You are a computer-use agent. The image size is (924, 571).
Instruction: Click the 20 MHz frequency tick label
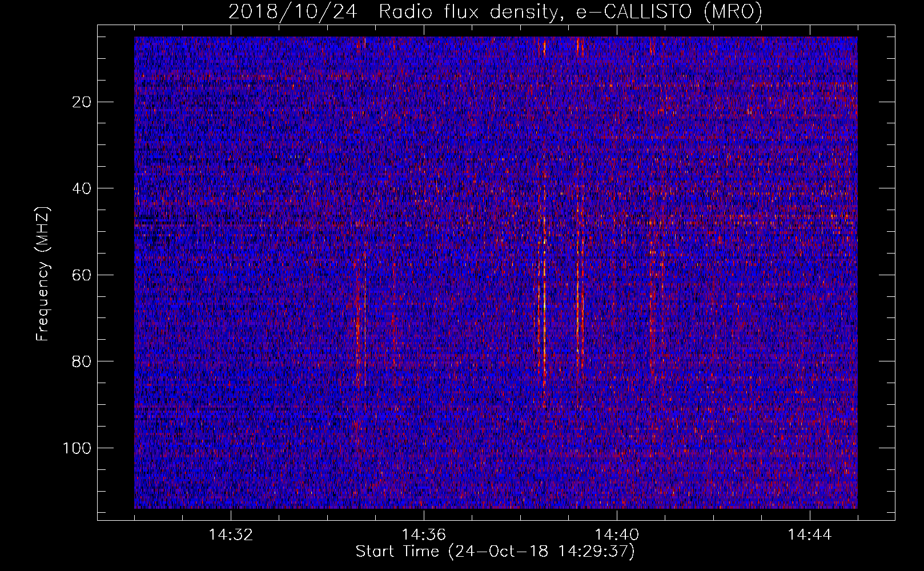[82, 102]
